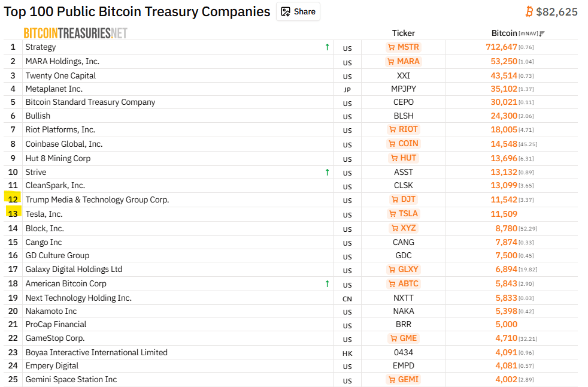This screenshot has width=588, height=387.
Task: Click the Bitcoin column header to sort
Action: coord(504,34)
